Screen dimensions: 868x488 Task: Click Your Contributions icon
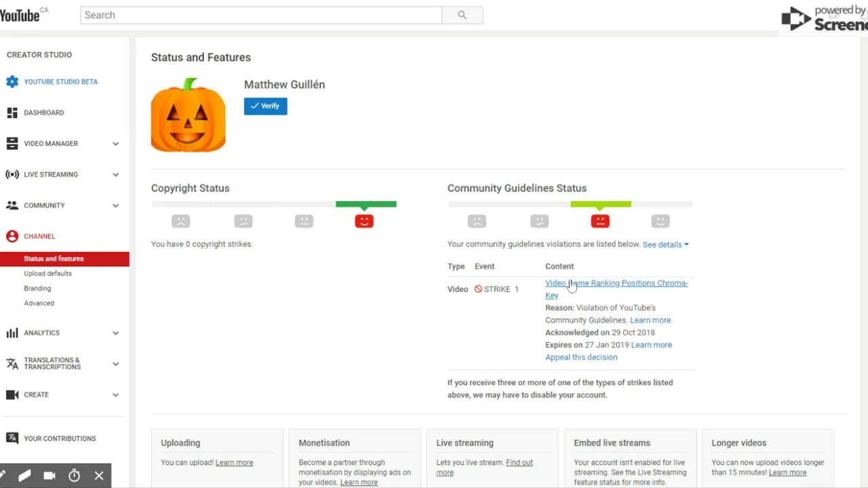[x=12, y=439]
